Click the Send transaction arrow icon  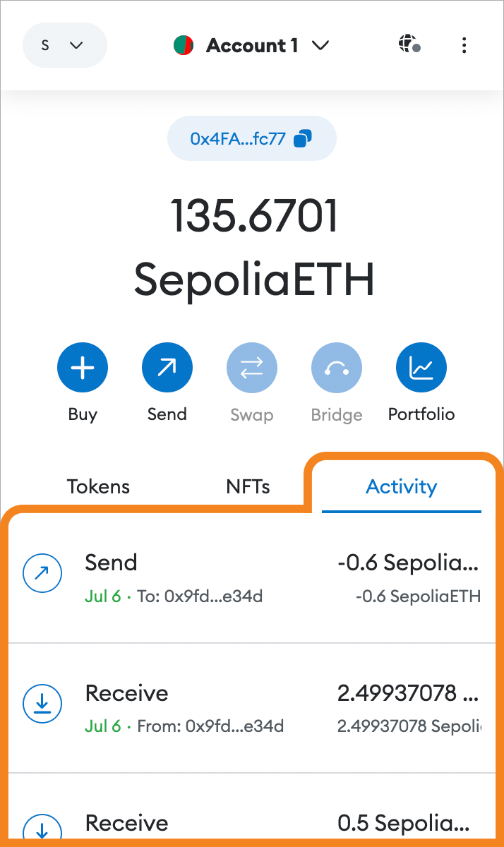tap(42, 575)
